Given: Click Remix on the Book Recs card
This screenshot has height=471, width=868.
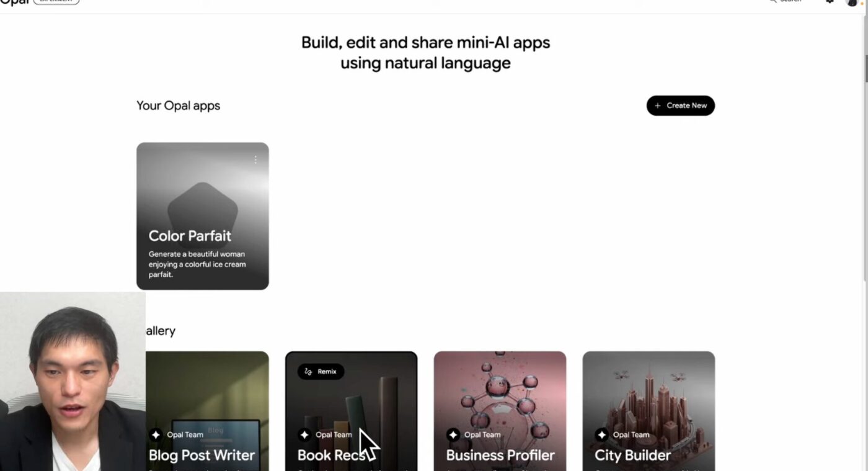Looking at the screenshot, I should (321, 372).
